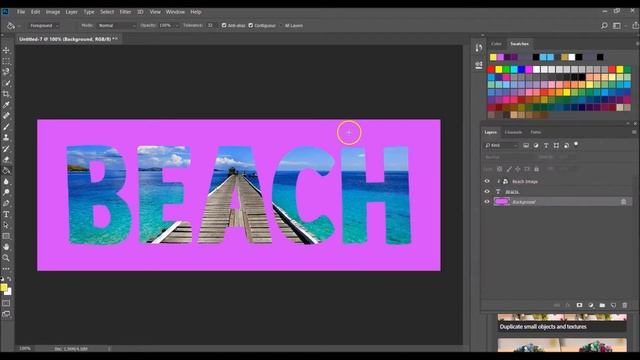This screenshot has width=640, height=360.
Task: Select the Eraser tool
Action: tap(6, 160)
